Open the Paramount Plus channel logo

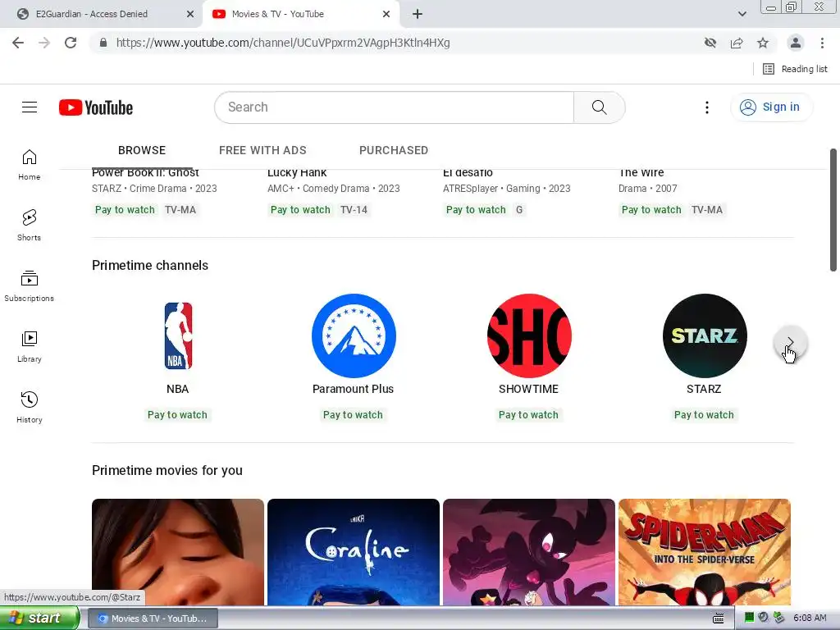pyautogui.click(x=354, y=336)
